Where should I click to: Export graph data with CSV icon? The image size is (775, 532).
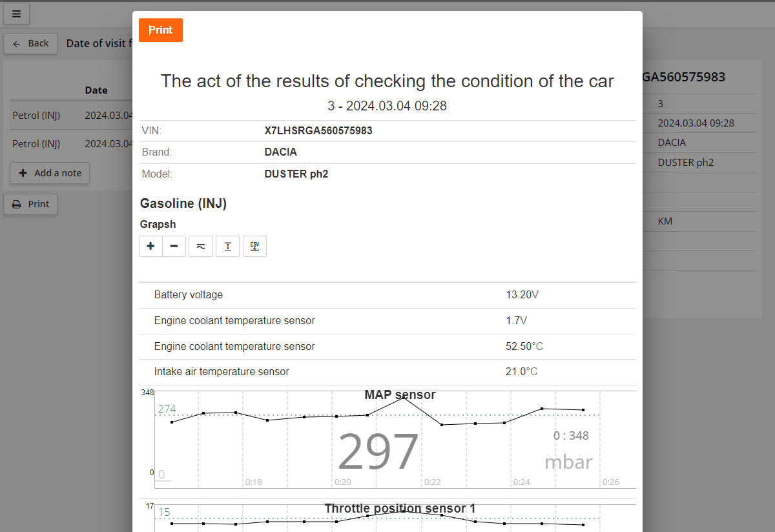point(254,247)
